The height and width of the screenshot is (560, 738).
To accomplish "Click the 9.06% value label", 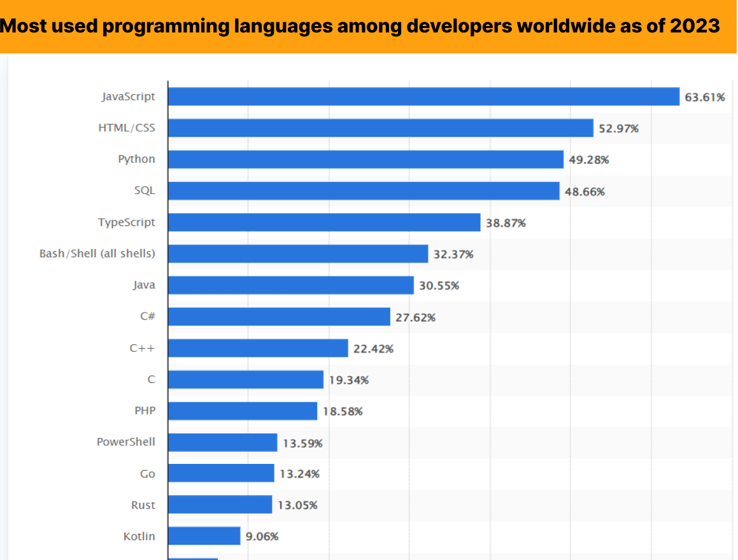I will pos(262,536).
